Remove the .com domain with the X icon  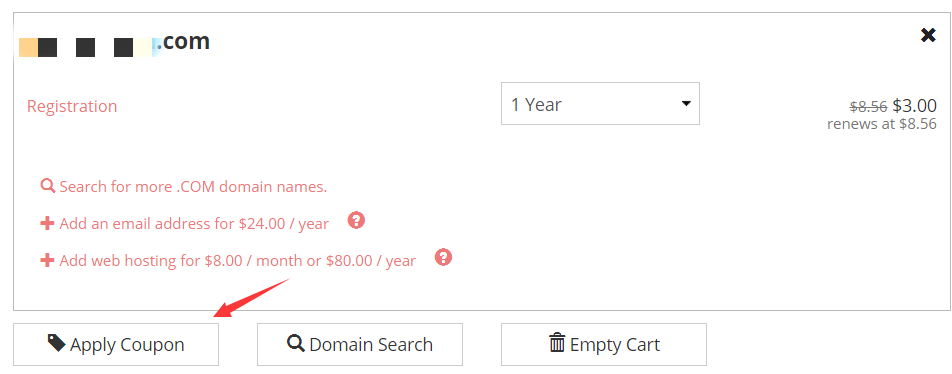pos(928,35)
